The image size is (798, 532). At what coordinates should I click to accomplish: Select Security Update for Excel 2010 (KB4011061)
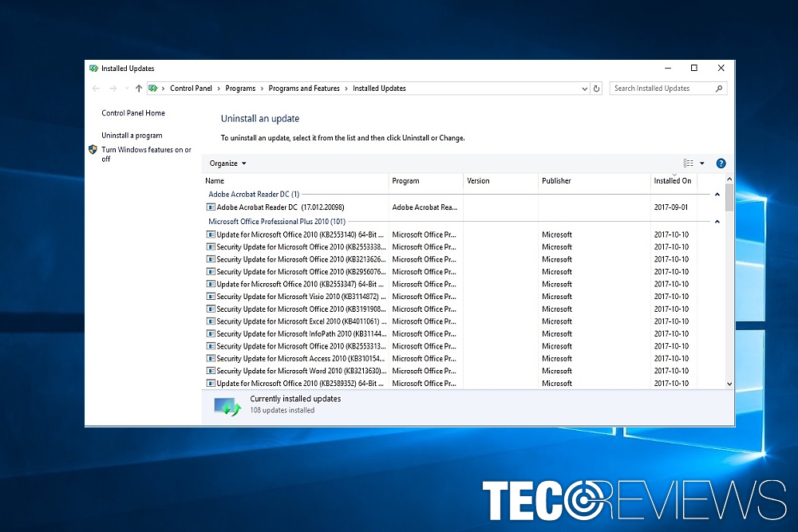pyautogui.click(x=302, y=321)
